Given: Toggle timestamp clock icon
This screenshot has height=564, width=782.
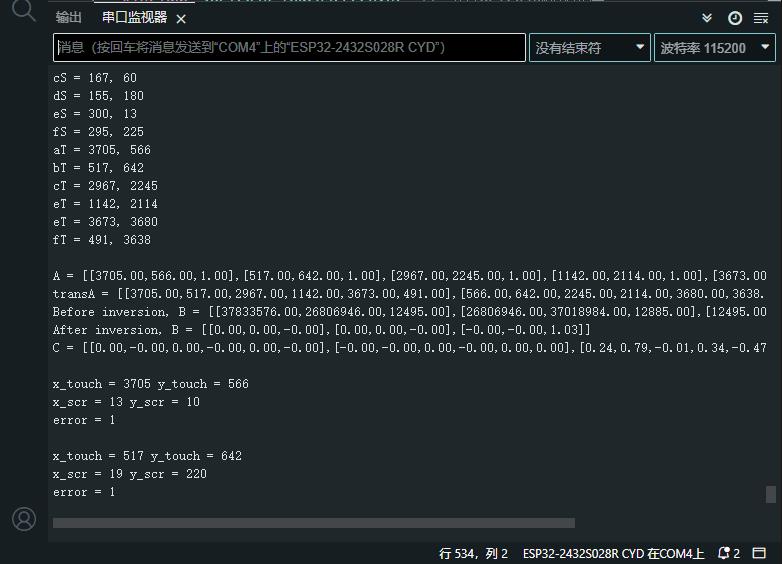Looking at the screenshot, I should click(x=735, y=18).
